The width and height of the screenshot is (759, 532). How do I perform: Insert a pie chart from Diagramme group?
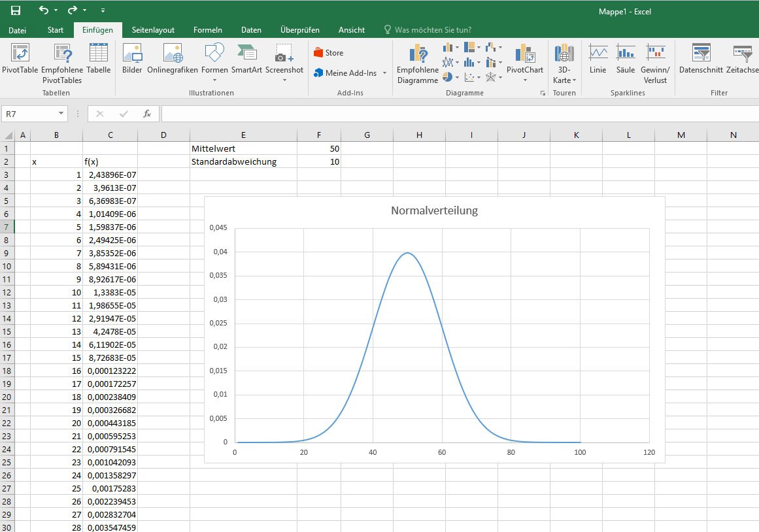coord(448,78)
